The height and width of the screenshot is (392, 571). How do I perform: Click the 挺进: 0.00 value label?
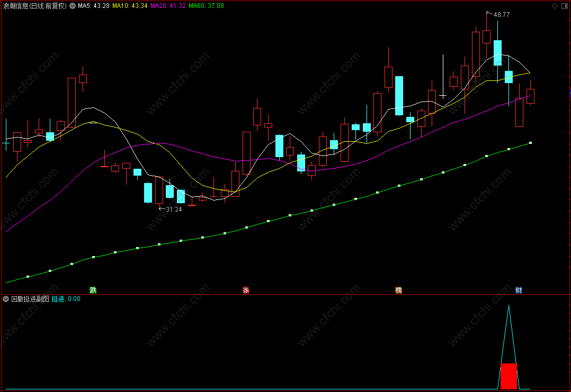66,299
